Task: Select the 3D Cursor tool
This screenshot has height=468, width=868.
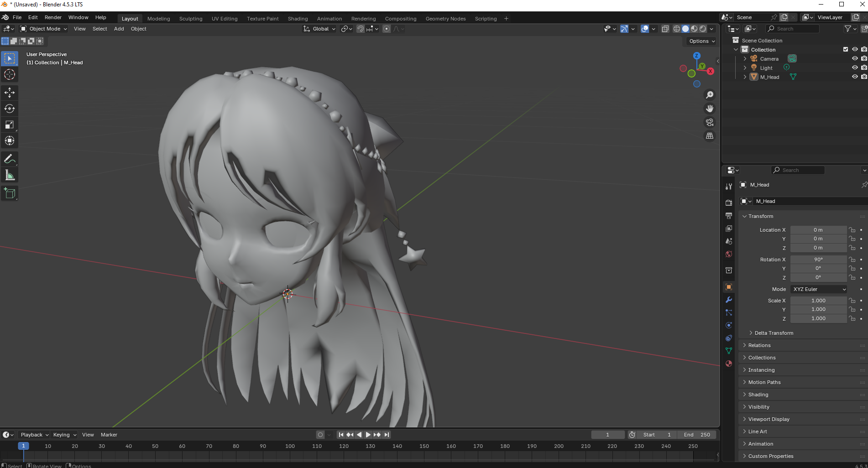Action: pos(10,74)
